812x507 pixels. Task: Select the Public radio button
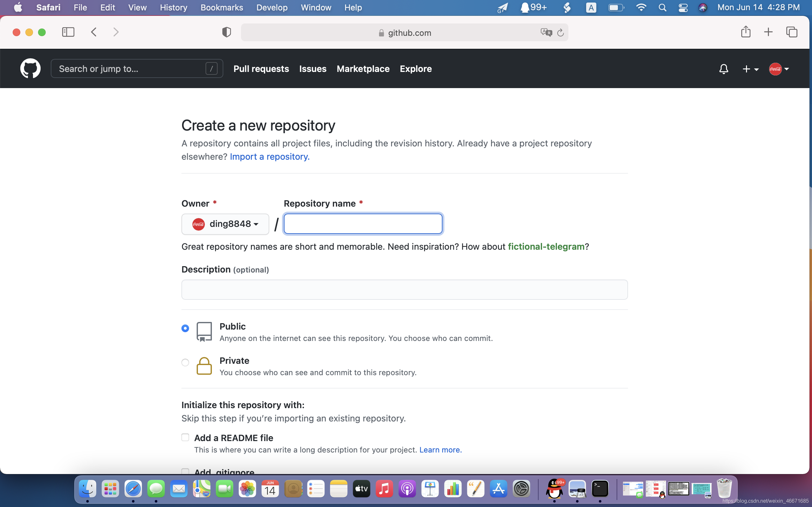point(185,328)
